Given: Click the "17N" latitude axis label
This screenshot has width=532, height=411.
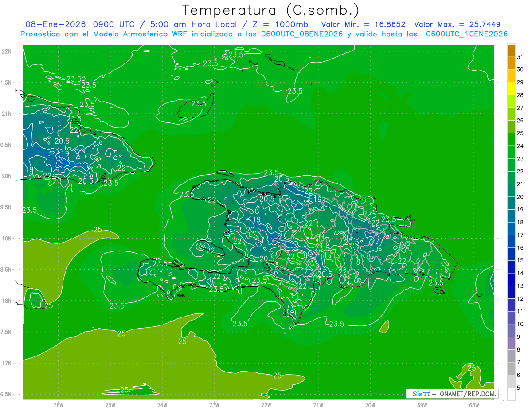Looking at the screenshot, I should pyautogui.click(x=7, y=364).
